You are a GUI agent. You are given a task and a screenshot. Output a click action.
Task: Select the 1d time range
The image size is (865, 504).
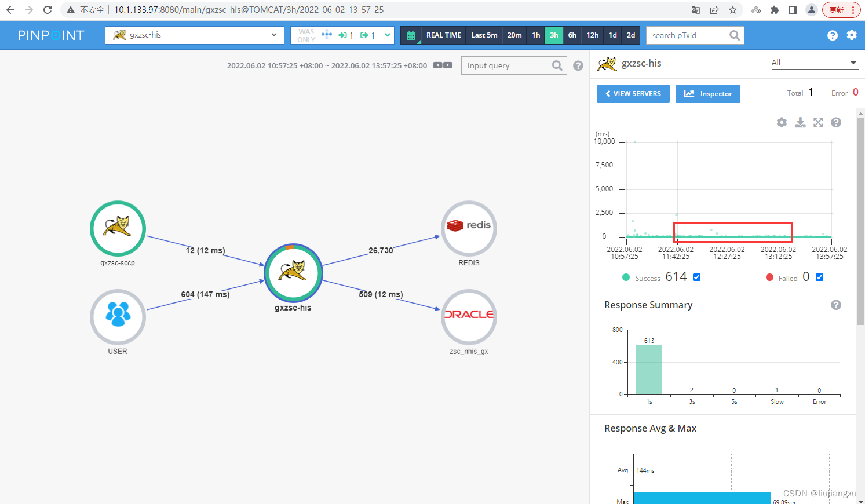(x=613, y=35)
